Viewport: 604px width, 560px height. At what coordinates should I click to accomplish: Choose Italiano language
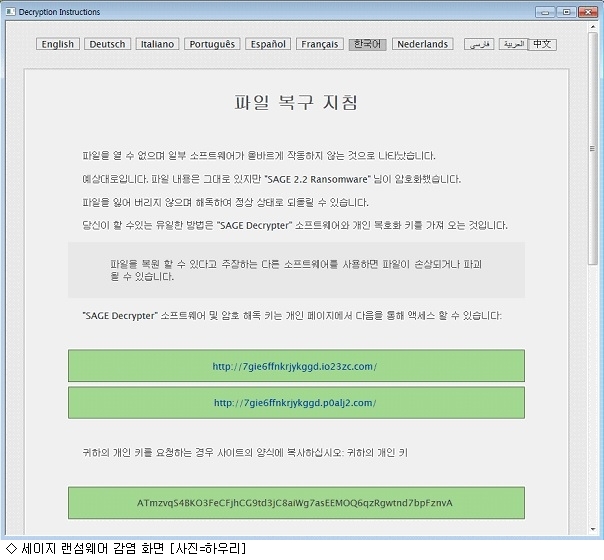click(x=157, y=44)
